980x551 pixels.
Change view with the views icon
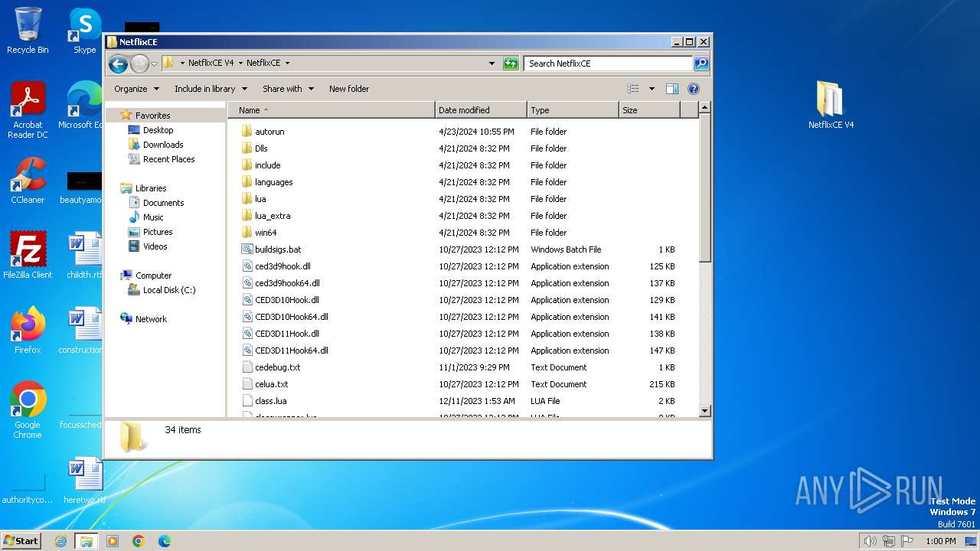pyautogui.click(x=632, y=89)
